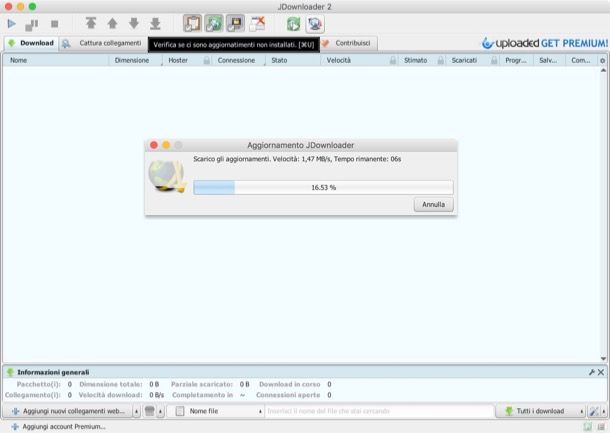Click scrollbar up arrow in download list
The image size is (610, 433).
pos(603,70)
